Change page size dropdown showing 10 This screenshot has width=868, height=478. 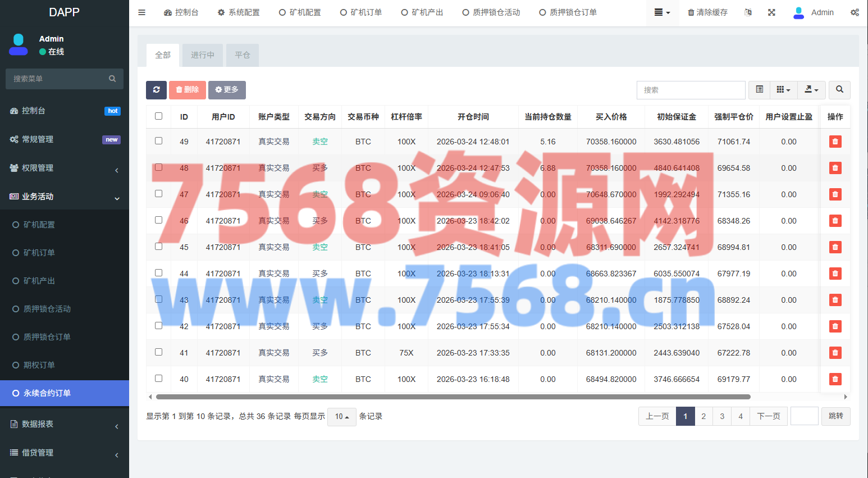[x=341, y=417]
